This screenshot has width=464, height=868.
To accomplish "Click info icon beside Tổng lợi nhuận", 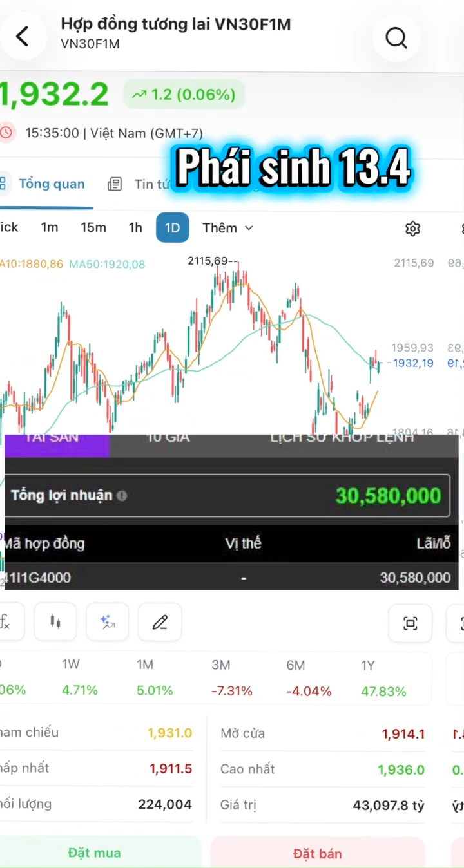I will point(122,496).
